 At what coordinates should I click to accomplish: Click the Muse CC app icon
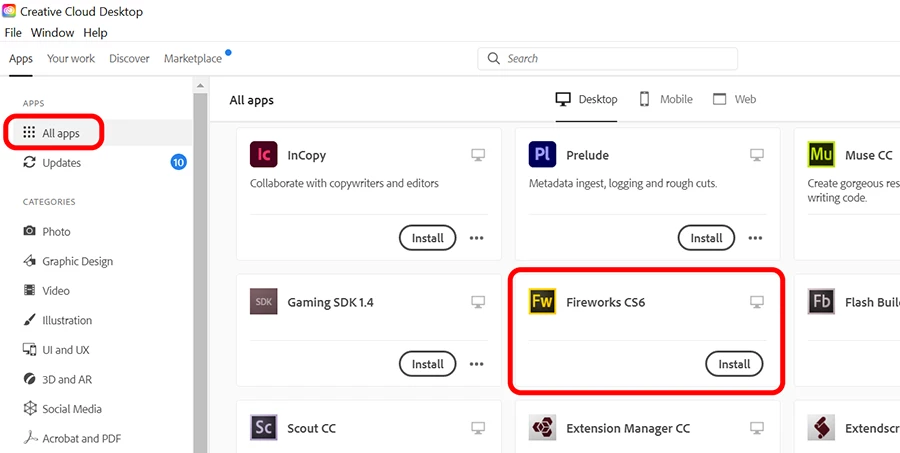point(821,154)
